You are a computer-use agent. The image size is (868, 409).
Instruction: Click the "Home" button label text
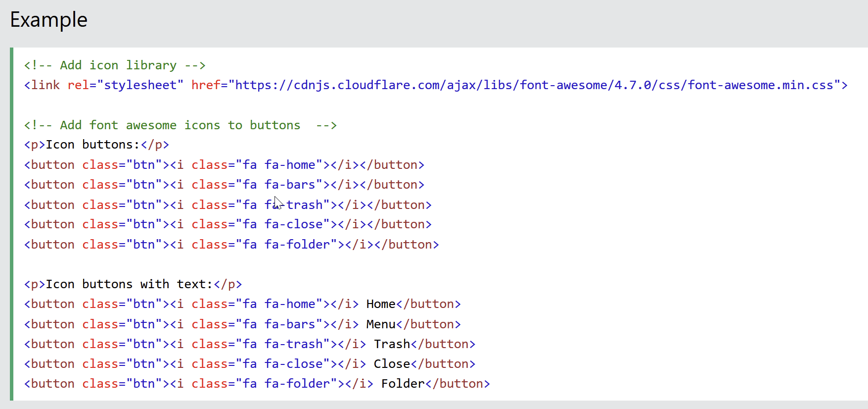point(381,304)
